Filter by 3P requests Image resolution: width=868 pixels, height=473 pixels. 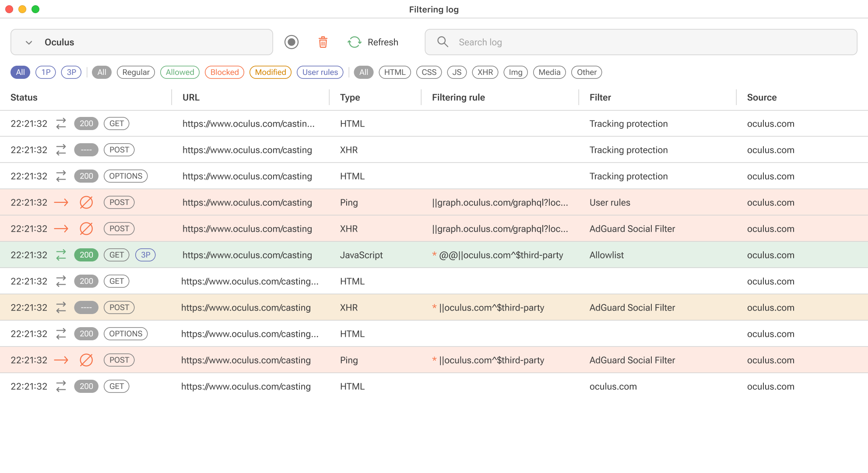(71, 72)
